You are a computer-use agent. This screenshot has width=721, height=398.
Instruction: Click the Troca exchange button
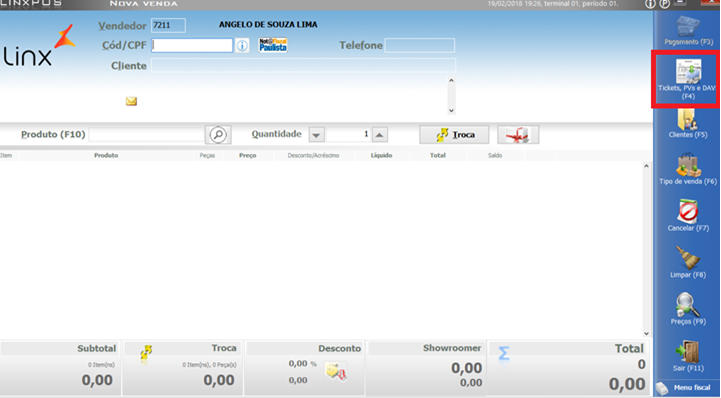[x=454, y=135]
